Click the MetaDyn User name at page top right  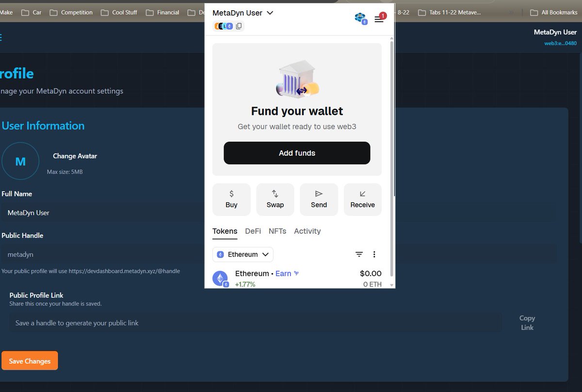pyautogui.click(x=555, y=32)
